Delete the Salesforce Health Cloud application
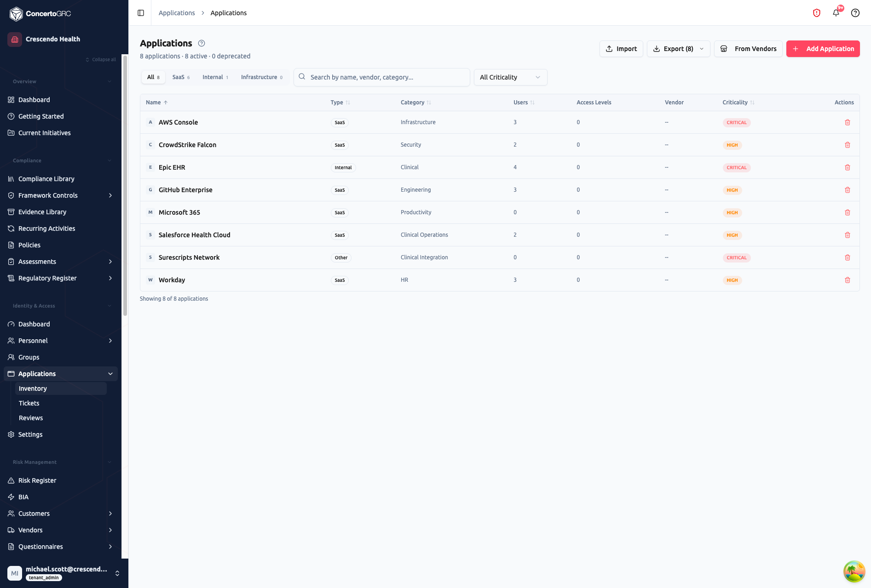The image size is (871, 588). point(848,235)
